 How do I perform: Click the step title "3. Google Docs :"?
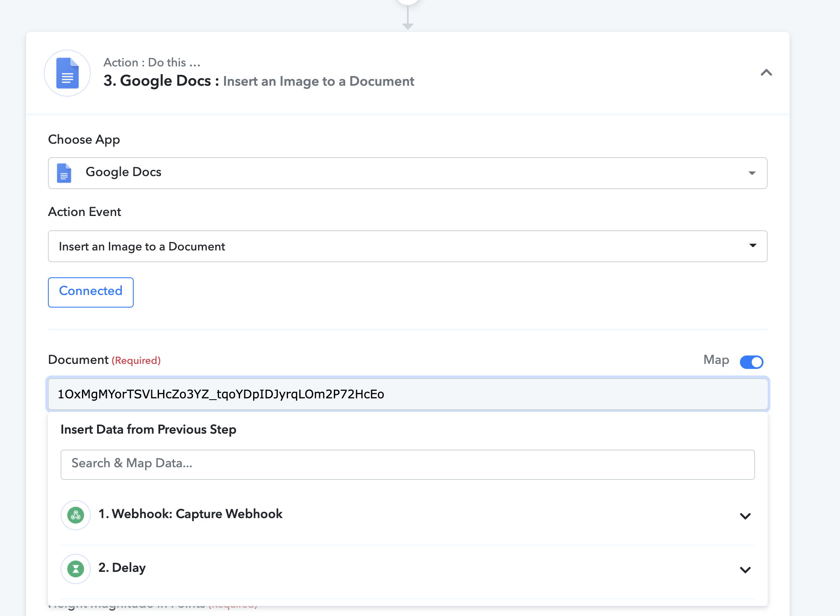coord(161,81)
